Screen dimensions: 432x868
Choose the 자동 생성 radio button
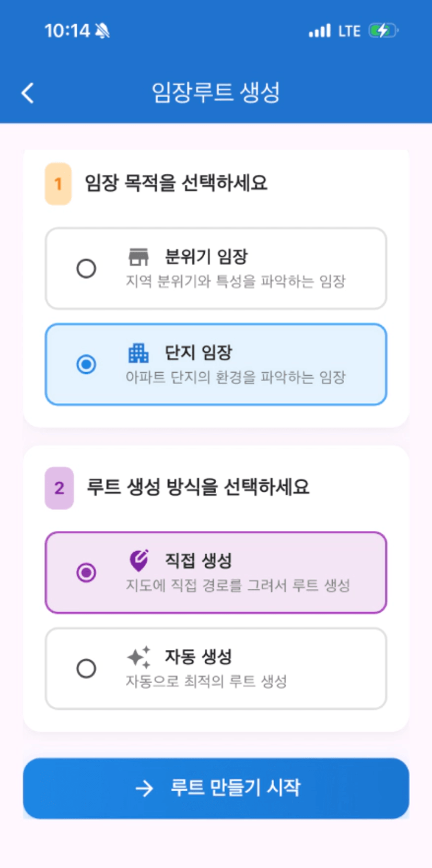(x=86, y=669)
